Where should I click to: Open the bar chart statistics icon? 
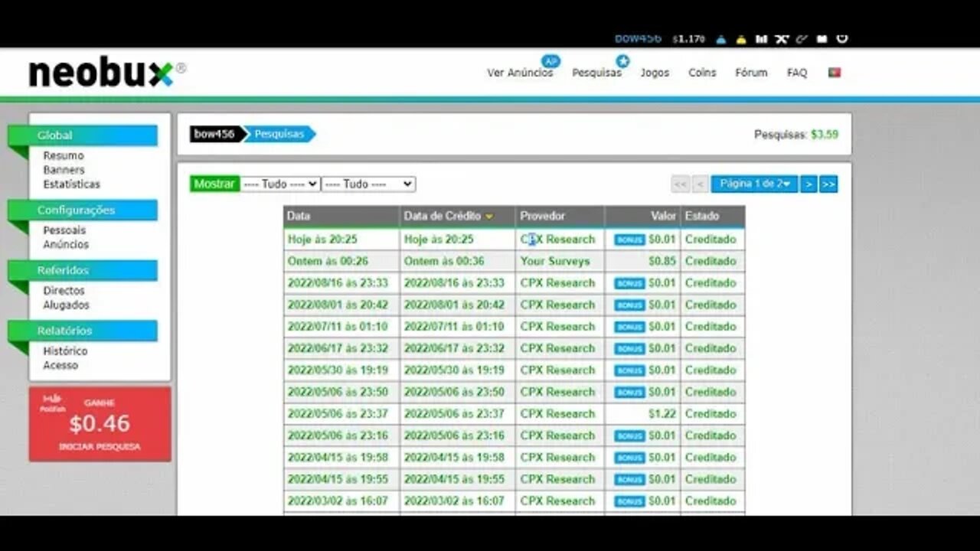pos(761,39)
